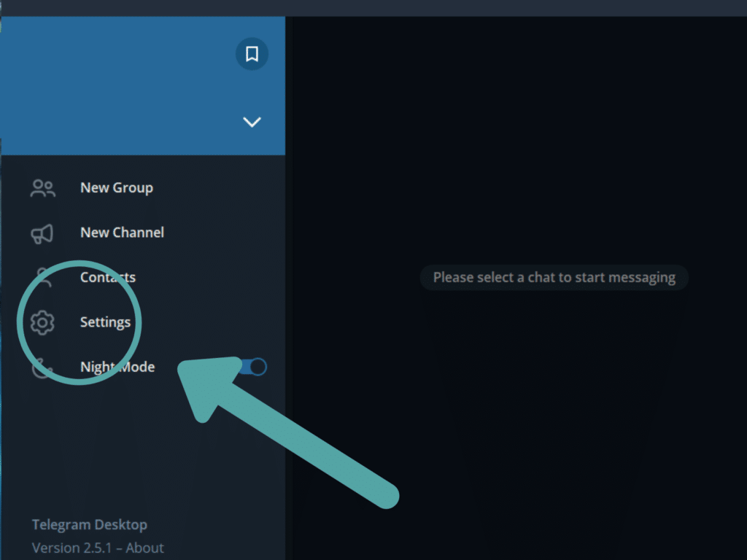Image resolution: width=747 pixels, height=560 pixels.
Task: Click the Contacts person icon
Action: point(44,277)
